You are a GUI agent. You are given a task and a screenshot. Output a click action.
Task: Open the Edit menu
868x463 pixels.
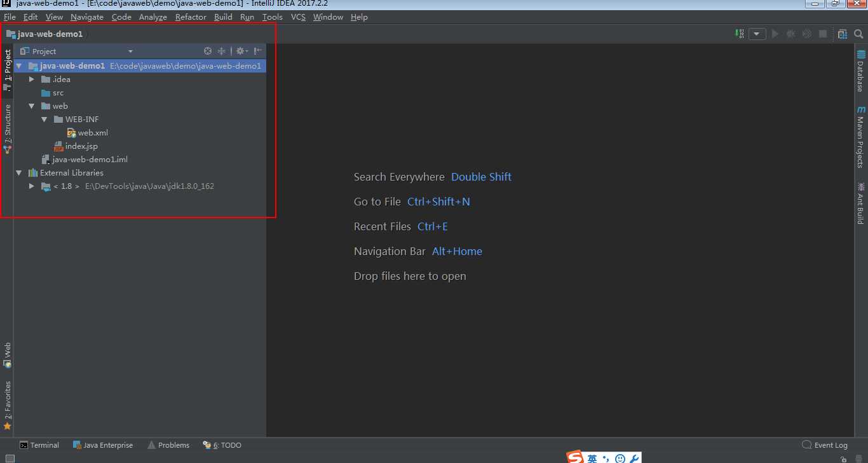pos(31,17)
